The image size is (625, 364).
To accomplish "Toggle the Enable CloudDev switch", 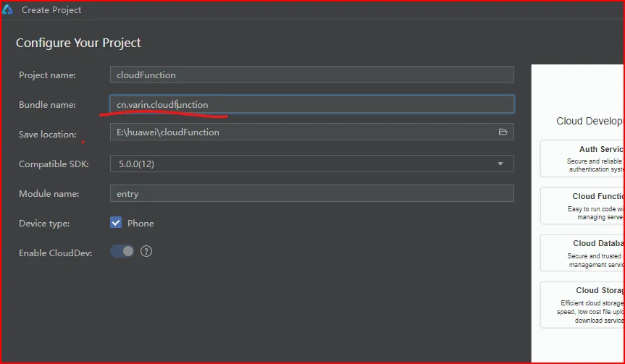I will click(x=122, y=251).
